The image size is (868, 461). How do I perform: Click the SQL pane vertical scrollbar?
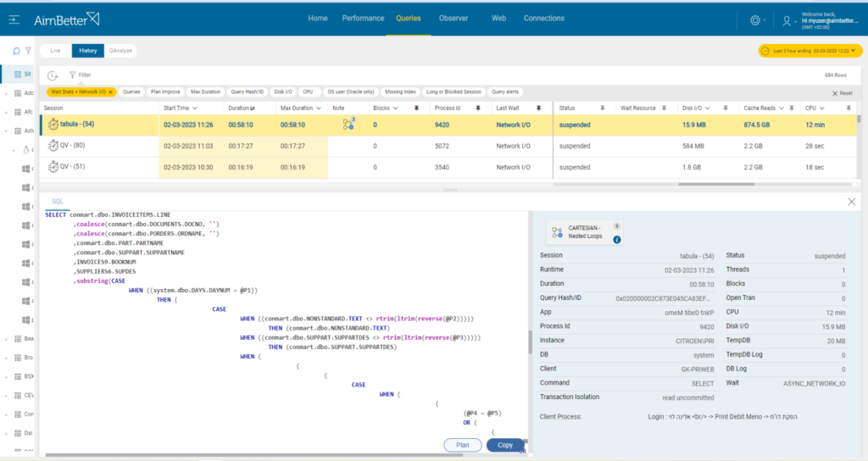point(530,342)
